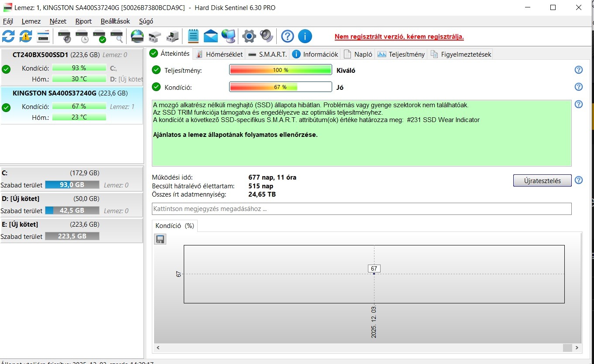This screenshot has width=594, height=364.
Task: Click help icon next to Újratesztelés button
Action: pos(579,180)
